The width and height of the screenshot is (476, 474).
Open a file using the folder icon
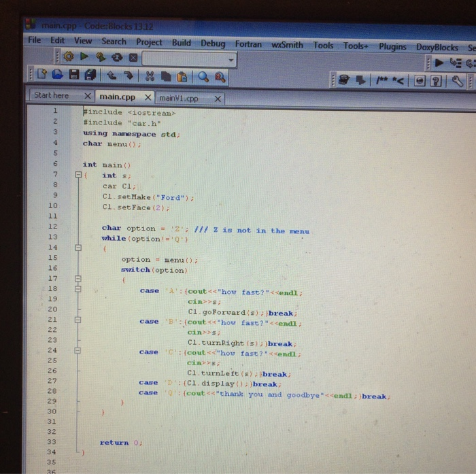point(57,74)
